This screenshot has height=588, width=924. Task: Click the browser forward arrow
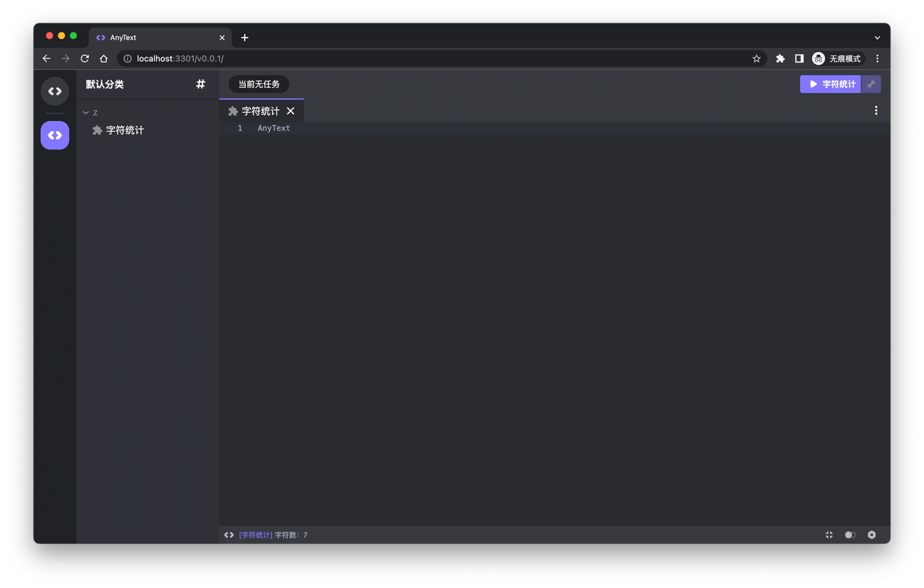coord(65,58)
